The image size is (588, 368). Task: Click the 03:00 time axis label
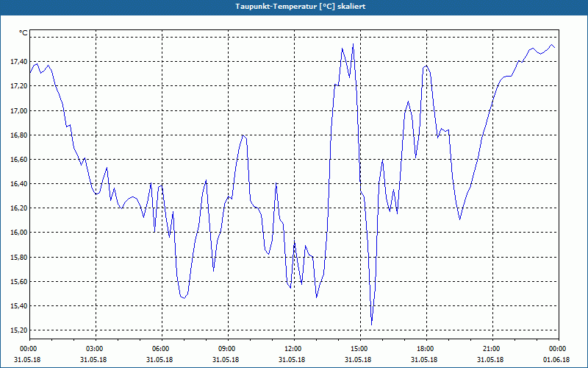tap(96, 349)
